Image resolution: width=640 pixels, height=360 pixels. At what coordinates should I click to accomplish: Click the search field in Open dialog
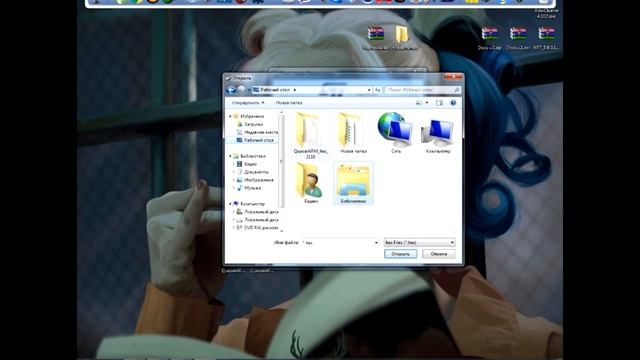[x=422, y=90]
